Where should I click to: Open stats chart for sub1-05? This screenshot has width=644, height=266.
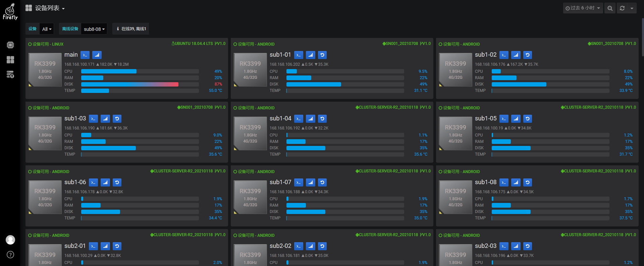(x=516, y=119)
